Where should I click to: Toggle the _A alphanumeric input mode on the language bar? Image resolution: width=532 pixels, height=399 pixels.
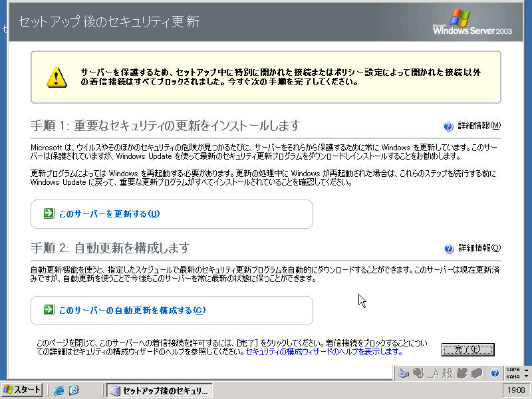[x=431, y=372]
